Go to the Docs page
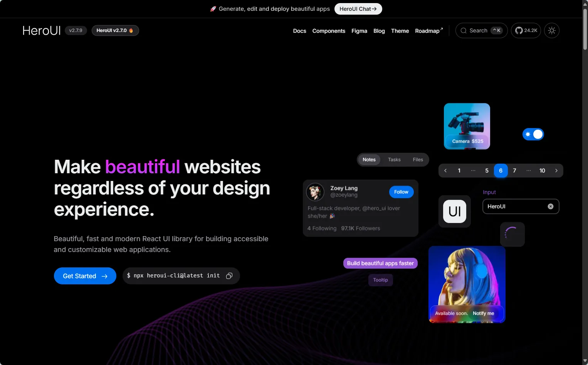The image size is (588, 365). tap(299, 31)
